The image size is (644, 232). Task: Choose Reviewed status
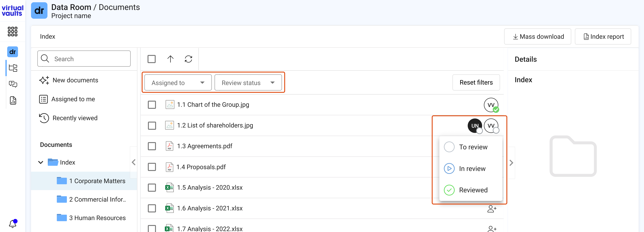471,190
